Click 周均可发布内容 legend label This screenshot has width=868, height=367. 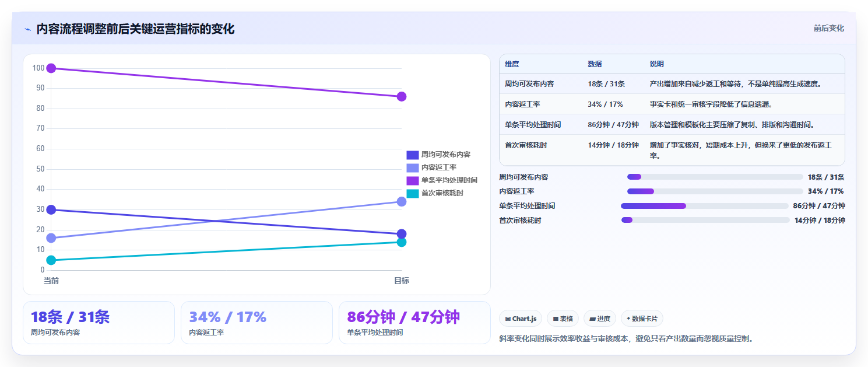pos(446,155)
